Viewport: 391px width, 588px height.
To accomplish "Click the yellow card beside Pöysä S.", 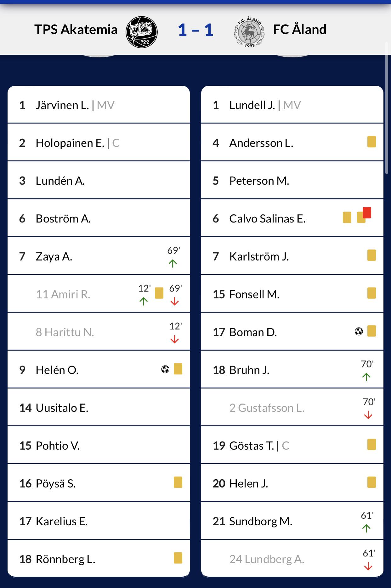I will [x=178, y=482].
